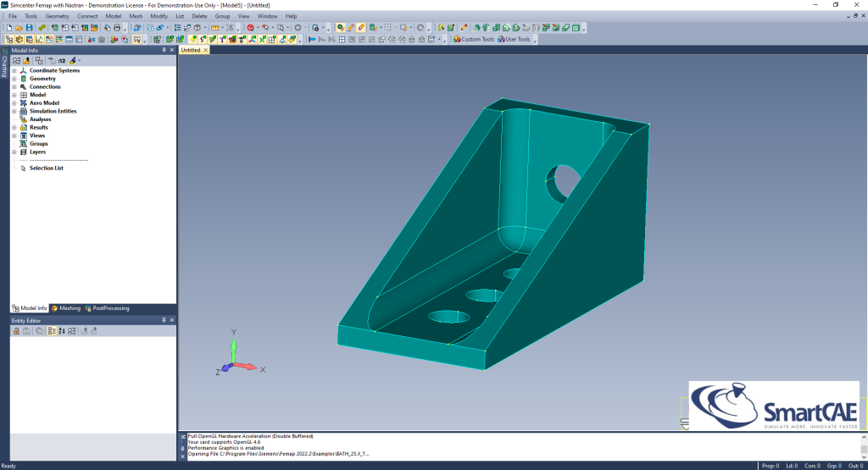Click the printer icon in toolbar
The image size is (868, 470).
pos(117,28)
